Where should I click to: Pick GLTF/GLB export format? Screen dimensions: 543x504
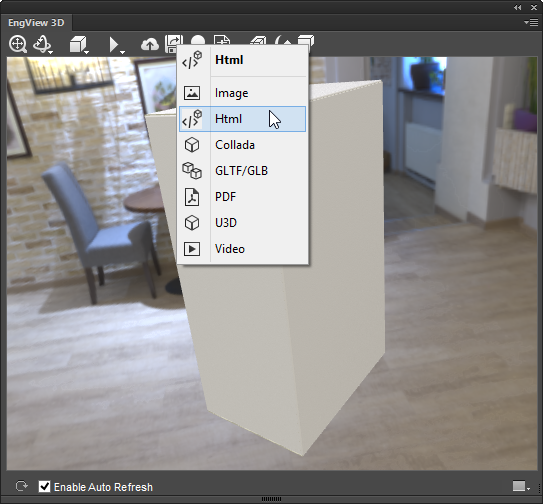tap(242, 171)
